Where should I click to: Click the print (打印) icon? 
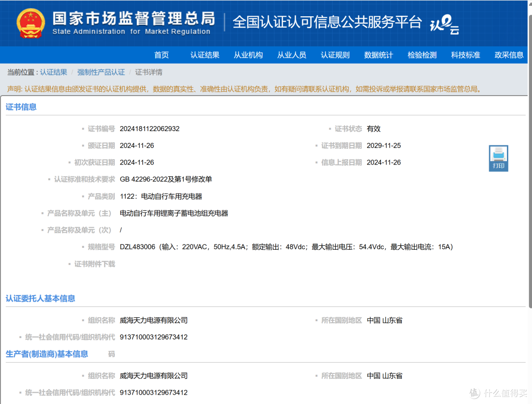(x=498, y=159)
